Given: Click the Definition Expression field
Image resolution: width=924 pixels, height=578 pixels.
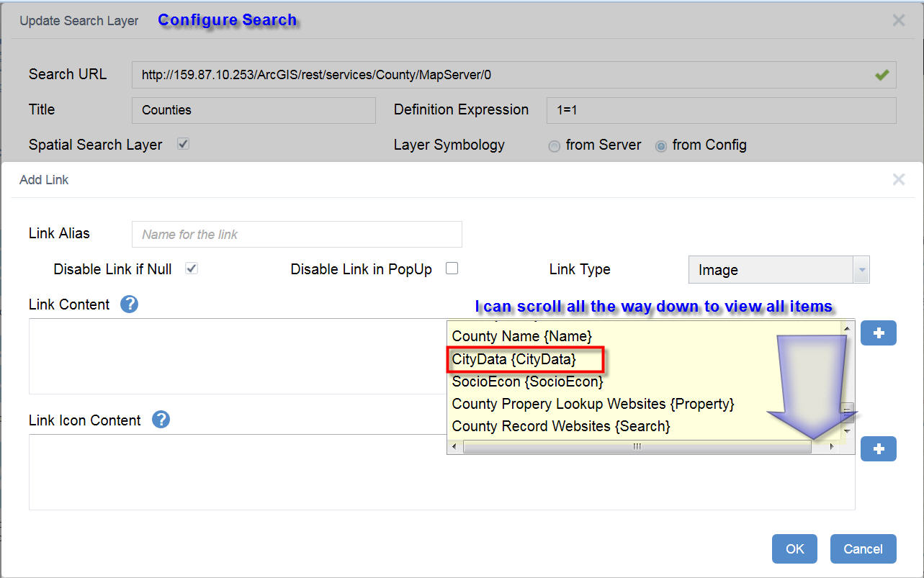Looking at the screenshot, I should (x=721, y=110).
